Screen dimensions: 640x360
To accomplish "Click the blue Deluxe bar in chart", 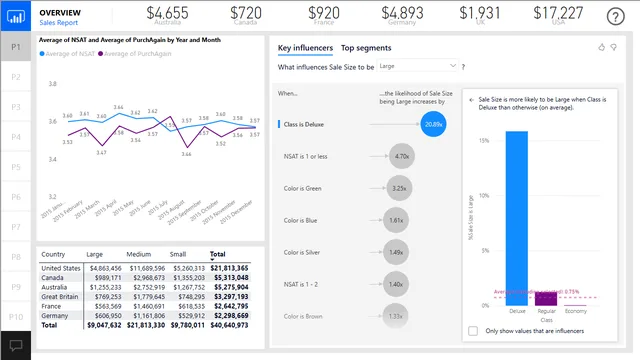I will coord(517,218).
